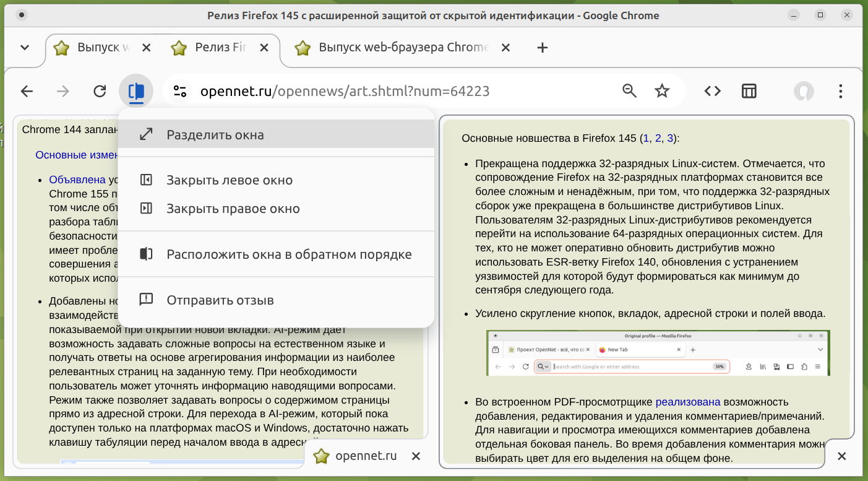Reload the current page
Viewport: 868px width, 481px height.
pyautogui.click(x=100, y=92)
